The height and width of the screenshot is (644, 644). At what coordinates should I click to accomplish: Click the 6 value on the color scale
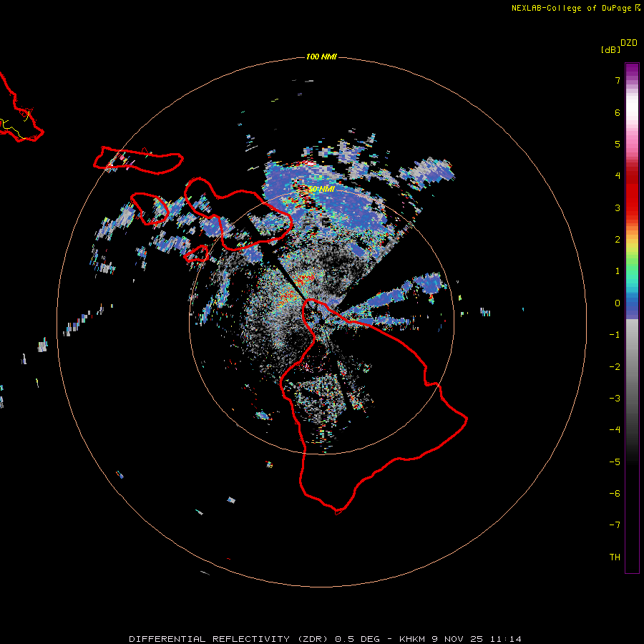618,112
